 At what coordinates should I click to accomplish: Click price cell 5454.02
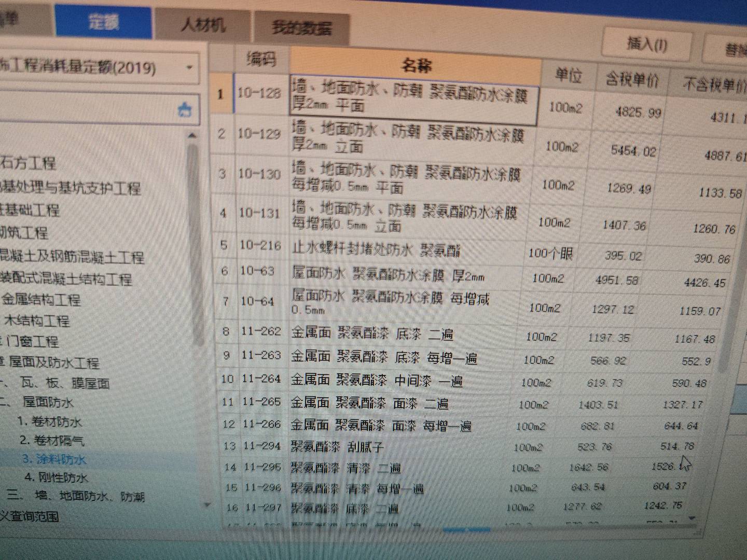click(x=633, y=151)
